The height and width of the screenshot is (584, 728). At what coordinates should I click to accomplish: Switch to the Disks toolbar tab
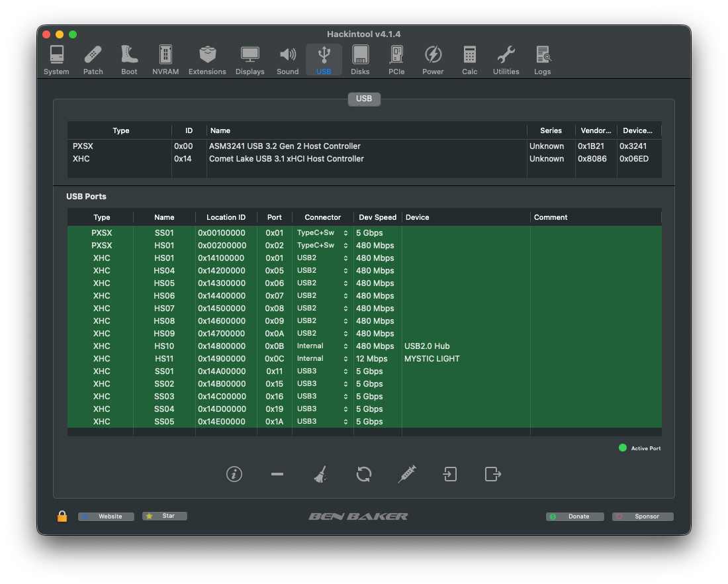coord(360,60)
